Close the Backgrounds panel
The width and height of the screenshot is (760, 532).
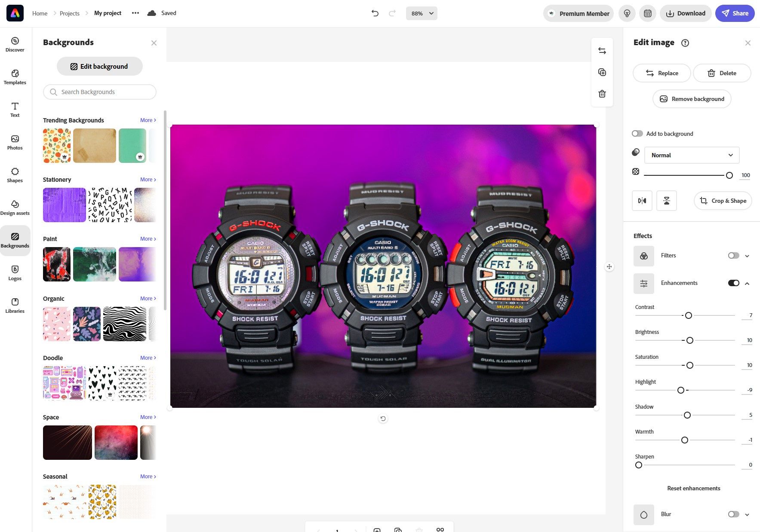154,43
